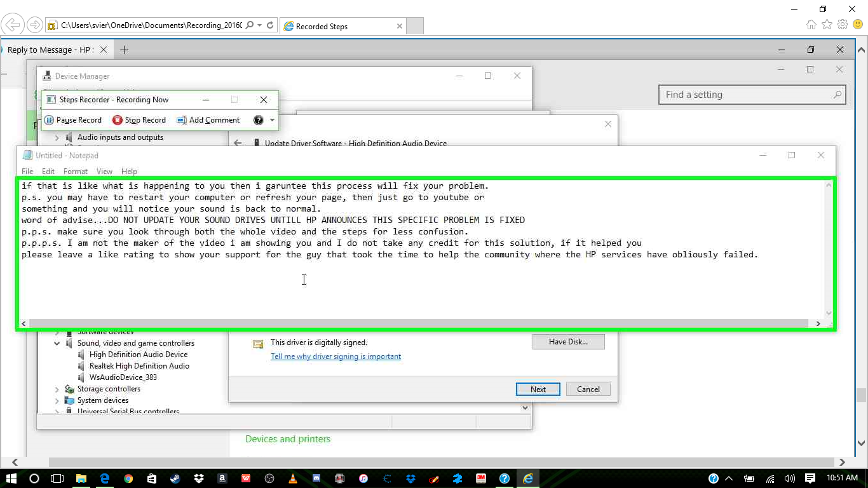
Task: Expand the Storage controllers node
Action: (x=57, y=389)
